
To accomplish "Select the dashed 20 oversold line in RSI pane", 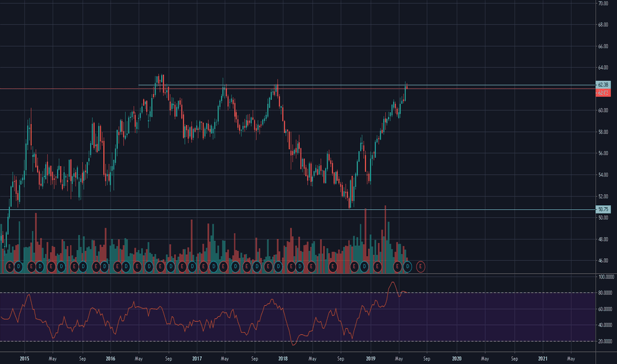I will pos(297,341).
